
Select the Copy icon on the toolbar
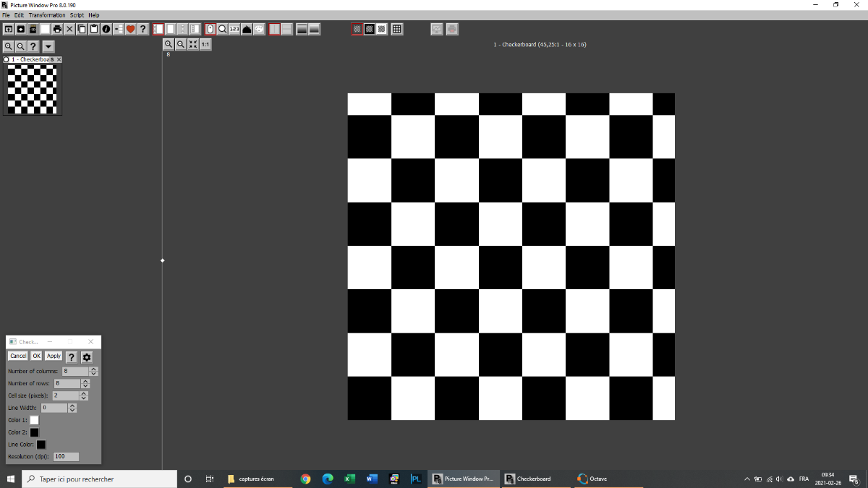point(81,29)
